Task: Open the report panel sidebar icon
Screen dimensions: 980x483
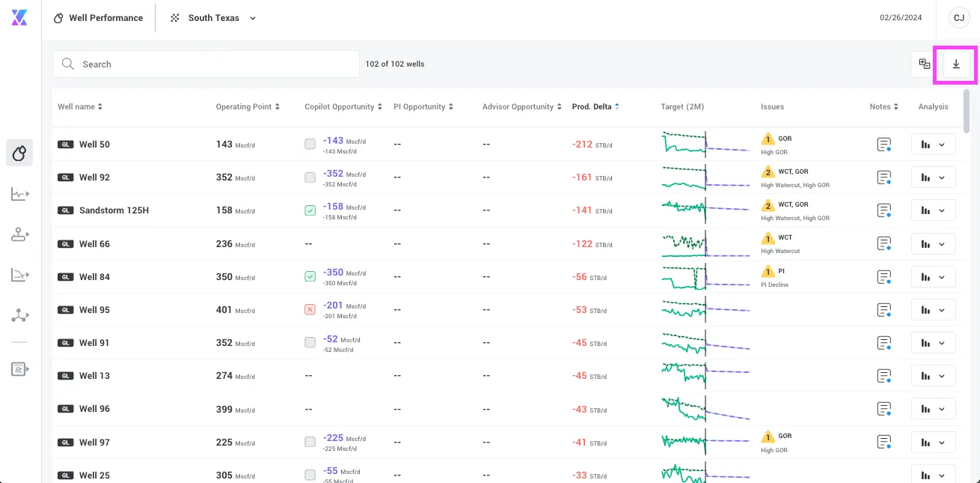Action: (x=19, y=368)
